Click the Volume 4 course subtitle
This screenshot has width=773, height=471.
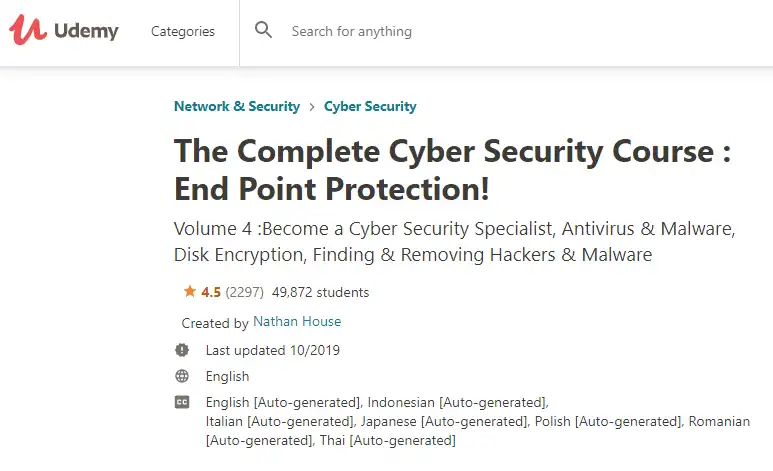pos(454,241)
